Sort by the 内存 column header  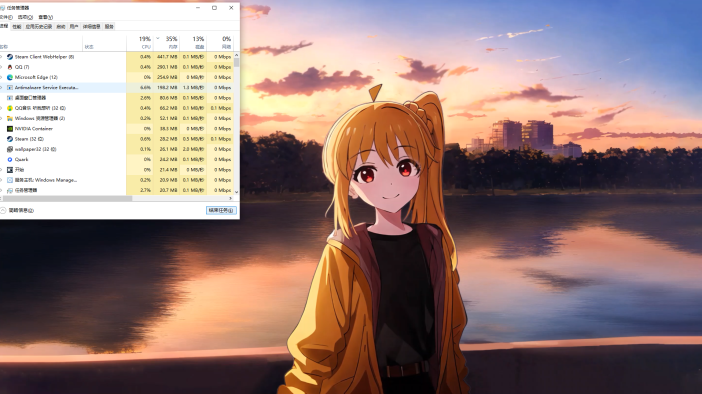click(167, 43)
